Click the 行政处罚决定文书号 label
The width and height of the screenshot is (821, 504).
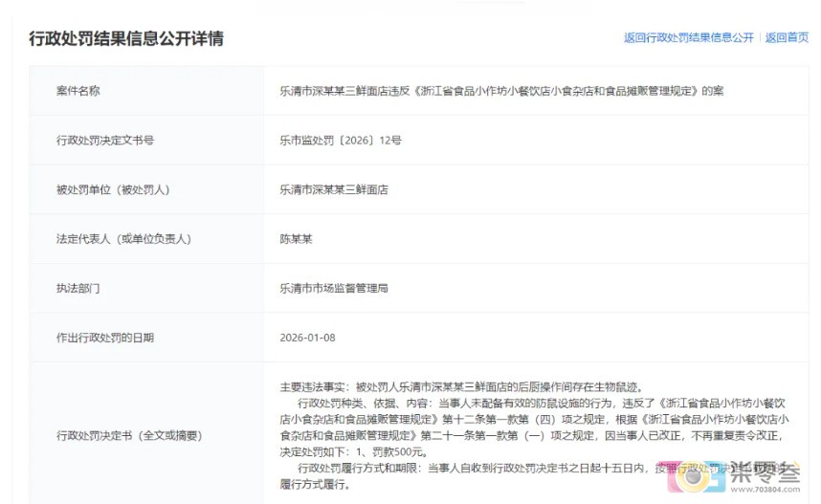tap(105, 141)
